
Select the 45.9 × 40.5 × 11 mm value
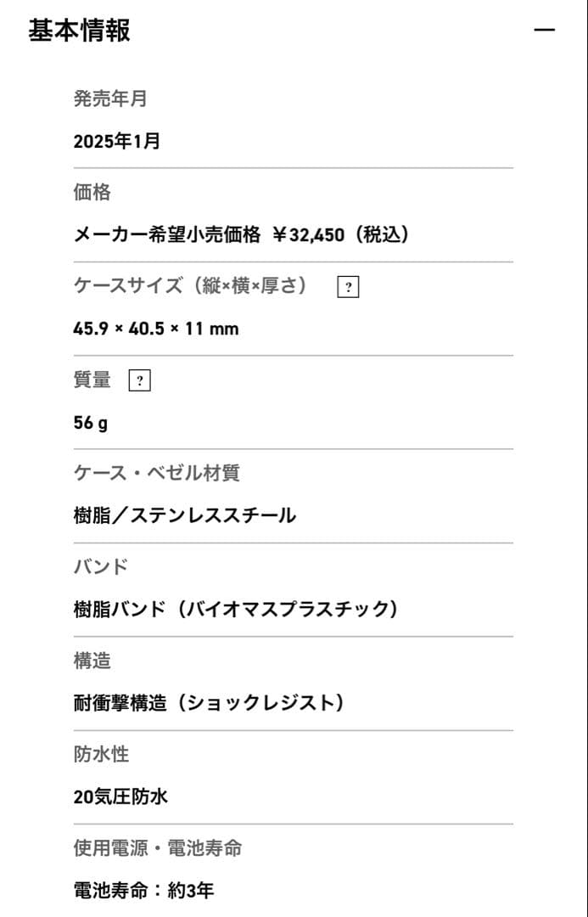click(x=156, y=329)
